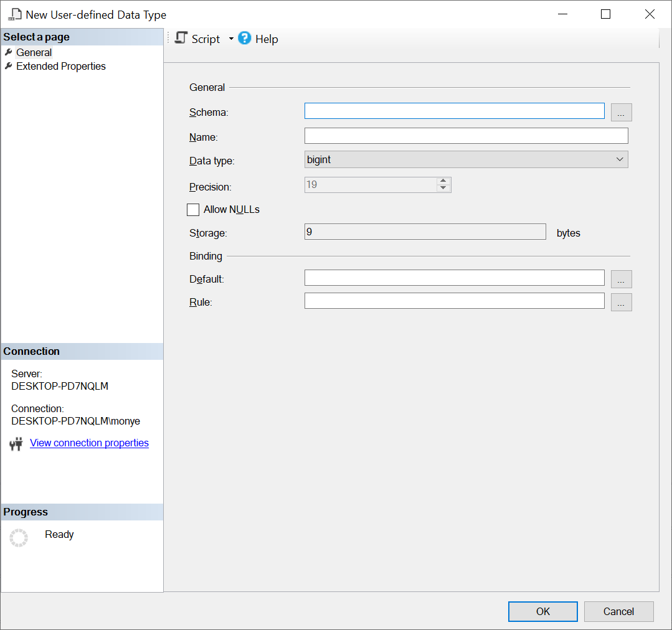Click the Help label in the toolbar
The width and height of the screenshot is (672, 630).
[267, 39]
